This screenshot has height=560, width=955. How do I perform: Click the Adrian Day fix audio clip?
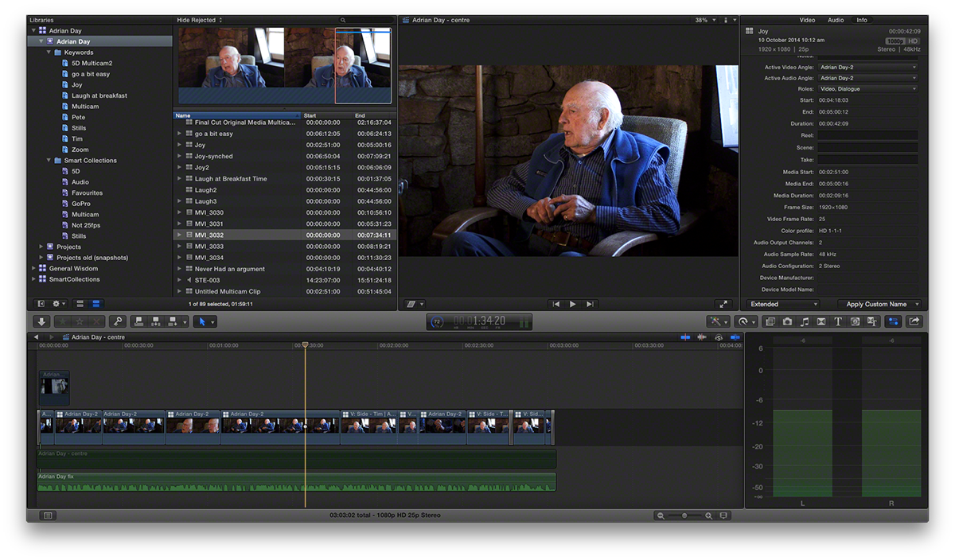pos(296,482)
